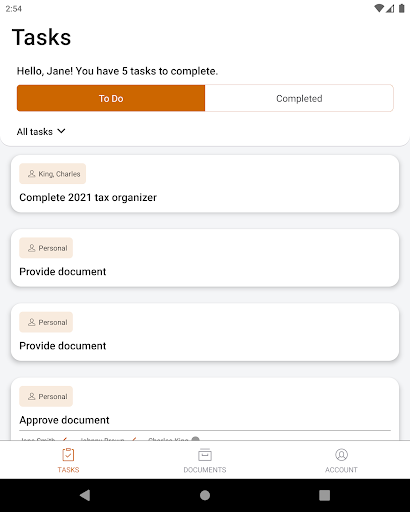This screenshot has height=512, width=410.
Task: Open the Account profile icon
Action: coord(341,455)
